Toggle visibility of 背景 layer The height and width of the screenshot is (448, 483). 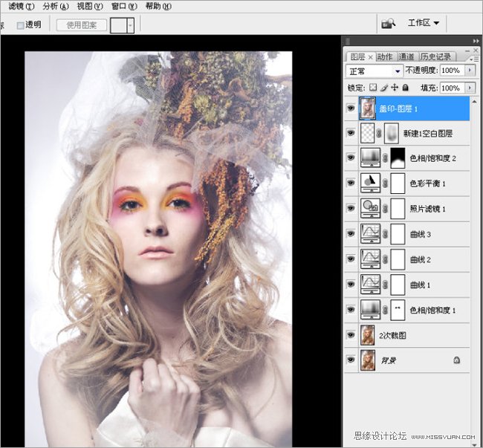coord(350,360)
